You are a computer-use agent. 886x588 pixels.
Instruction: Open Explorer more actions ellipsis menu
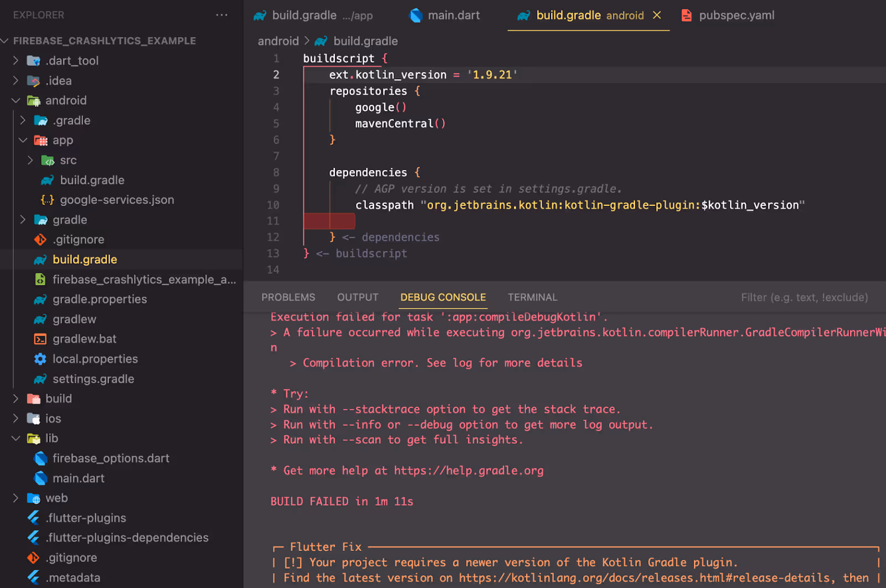[x=221, y=15]
